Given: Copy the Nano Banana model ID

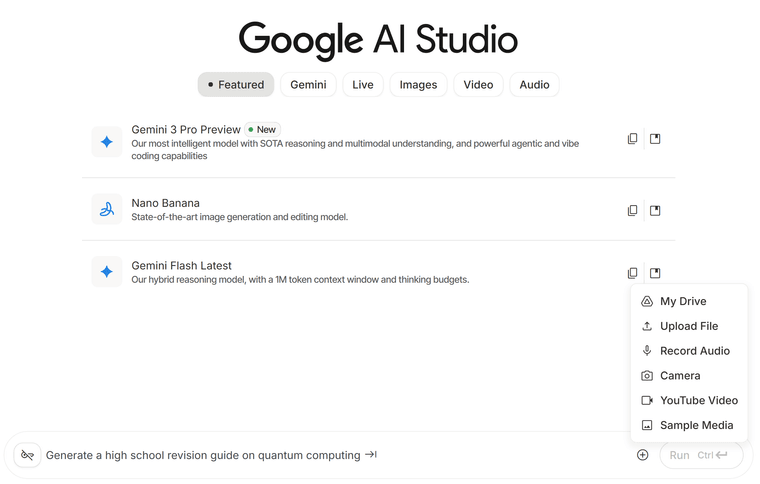Looking at the screenshot, I should click(x=632, y=211).
